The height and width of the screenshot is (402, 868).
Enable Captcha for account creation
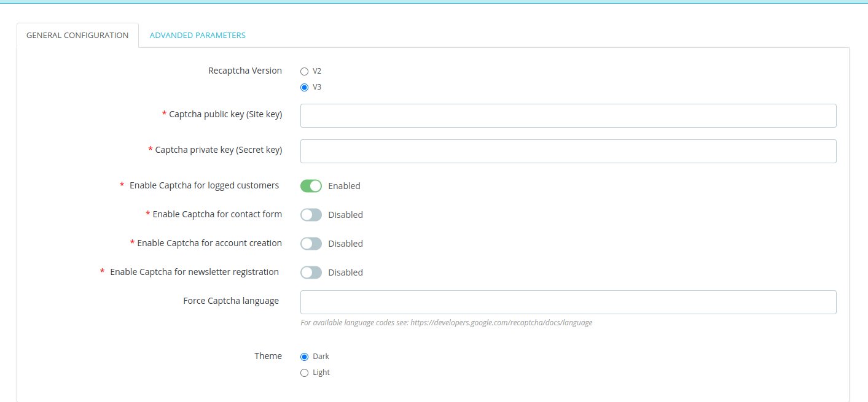pos(311,243)
